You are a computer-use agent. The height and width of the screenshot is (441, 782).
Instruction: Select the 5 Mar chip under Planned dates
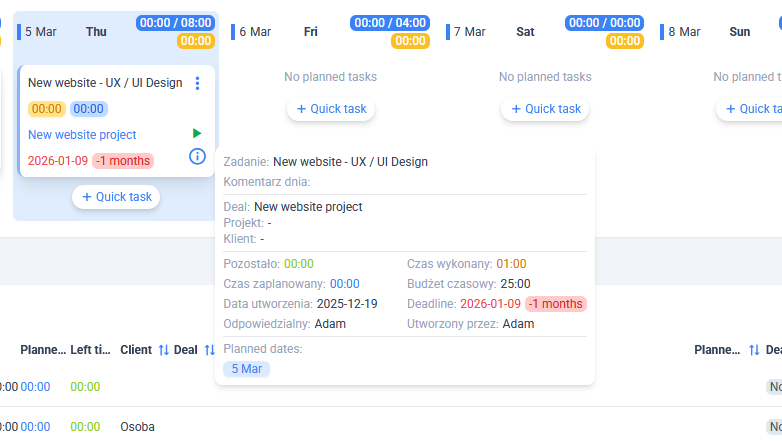click(x=246, y=368)
